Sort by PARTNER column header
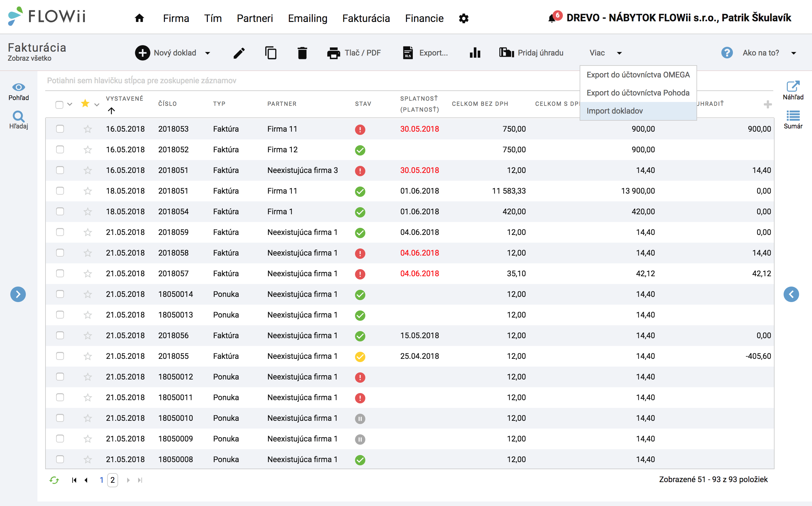The image size is (812, 506). click(x=282, y=104)
